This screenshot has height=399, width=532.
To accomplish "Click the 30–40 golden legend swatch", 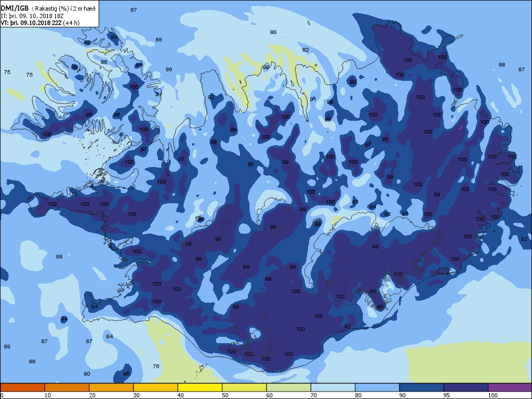I will click(156, 387).
